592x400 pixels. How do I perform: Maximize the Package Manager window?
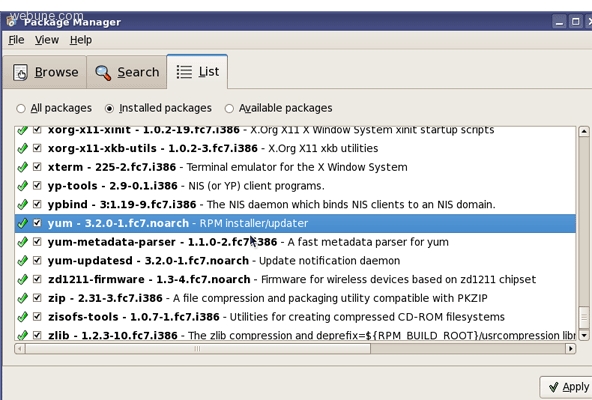tap(575, 22)
